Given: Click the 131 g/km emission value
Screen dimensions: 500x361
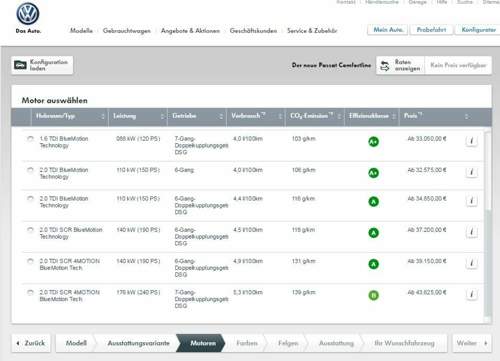Looking at the screenshot, I should click(303, 261).
